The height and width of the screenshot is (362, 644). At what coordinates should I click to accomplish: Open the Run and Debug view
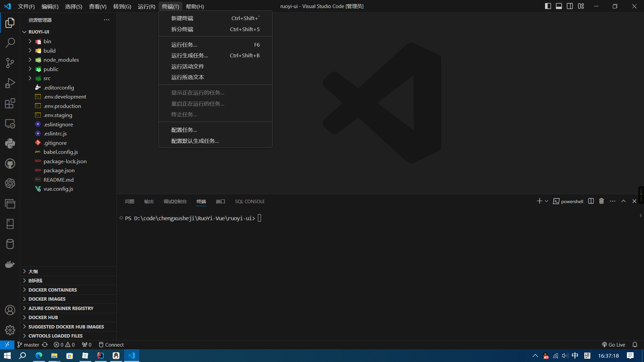(10, 83)
